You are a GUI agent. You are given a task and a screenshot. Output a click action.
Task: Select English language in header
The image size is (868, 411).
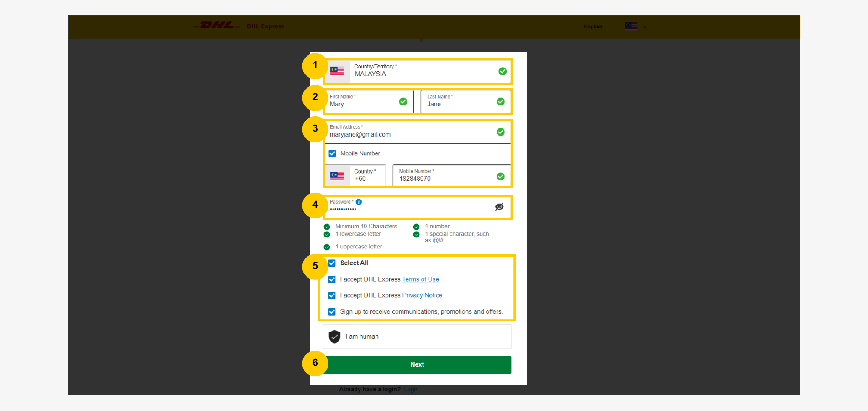click(x=593, y=26)
